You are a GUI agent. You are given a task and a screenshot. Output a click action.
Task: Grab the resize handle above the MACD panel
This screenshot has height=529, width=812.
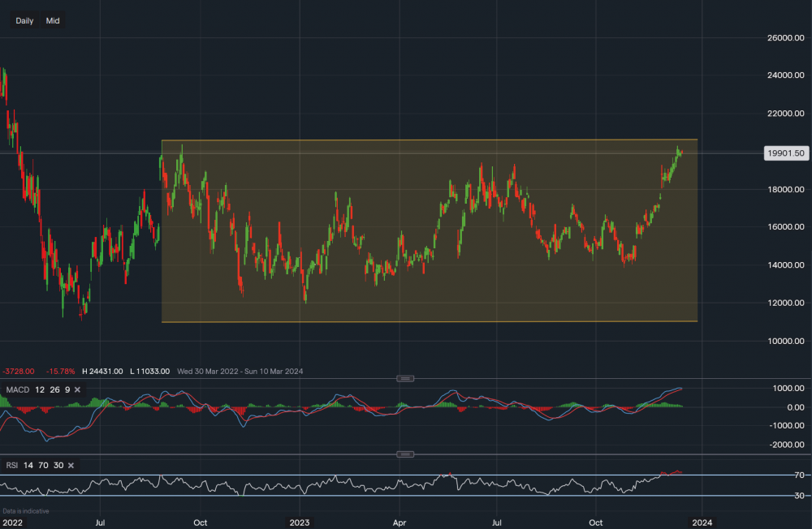[406, 378]
